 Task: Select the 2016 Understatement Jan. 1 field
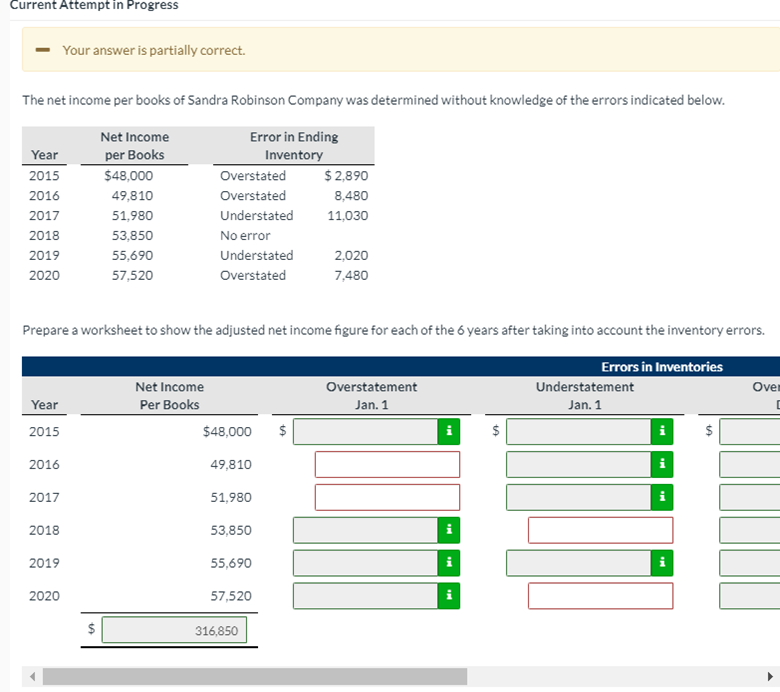coord(579,464)
